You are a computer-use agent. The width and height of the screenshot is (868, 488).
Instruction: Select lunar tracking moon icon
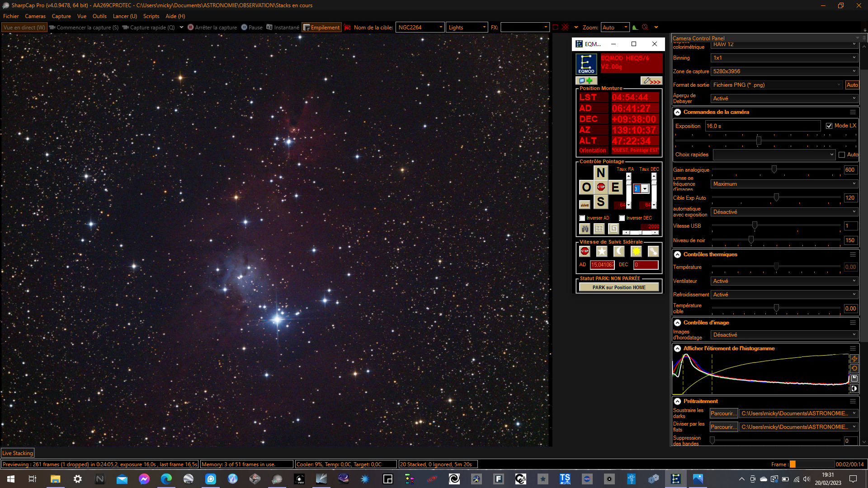tap(619, 251)
